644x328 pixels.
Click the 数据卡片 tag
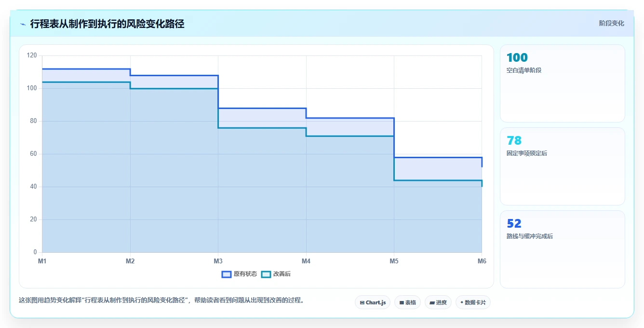click(x=473, y=302)
